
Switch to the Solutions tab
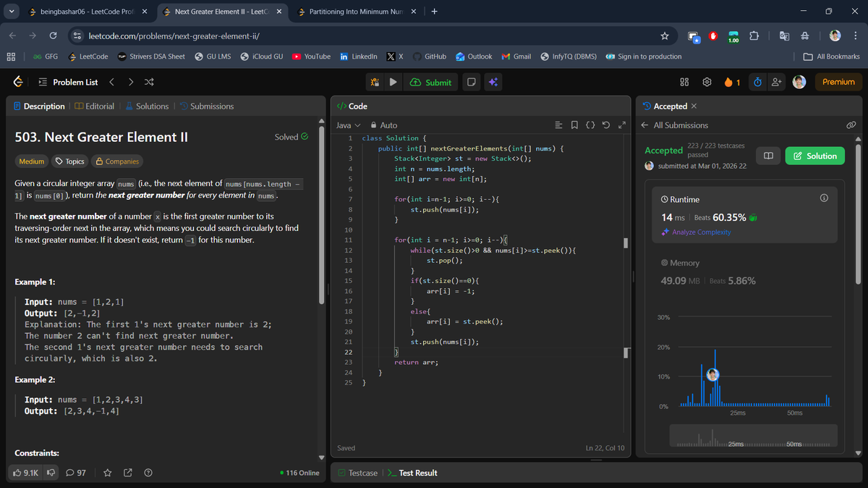[x=147, y=106]
